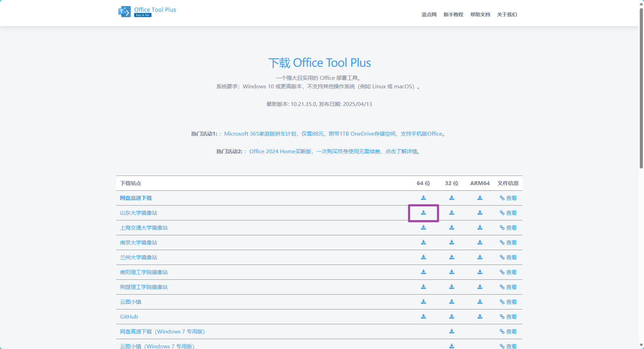Image resolution: width=644 pixels, height=349 pixels.
Task: Download 32-bit from 山东大学镜像站
Action: [452, 213]
